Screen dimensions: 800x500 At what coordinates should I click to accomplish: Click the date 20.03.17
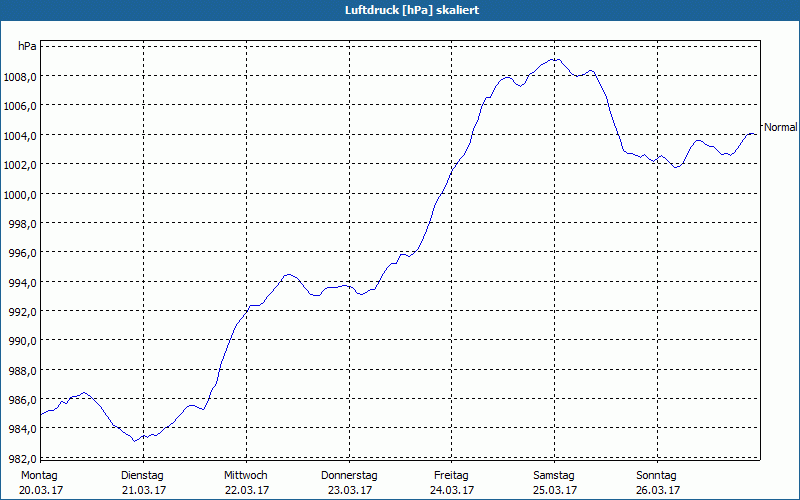(41, 490)
